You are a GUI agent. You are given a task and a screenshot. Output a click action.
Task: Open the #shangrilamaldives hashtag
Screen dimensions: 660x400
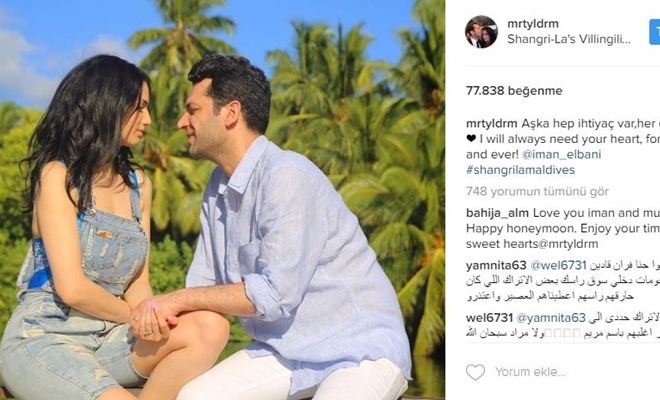tap(520, 170)
